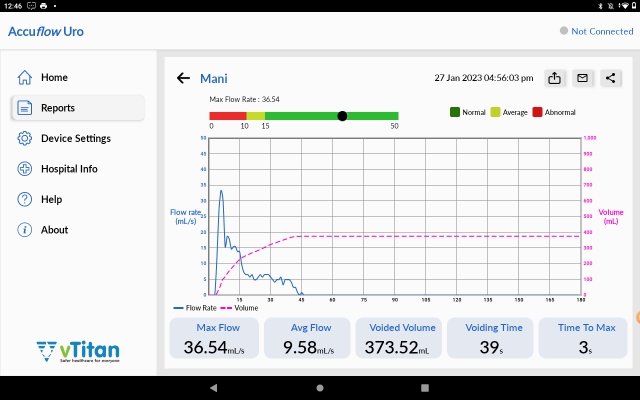Open the About menu label
The width and height of the screenshot is (640, 400).
point(54,230)
